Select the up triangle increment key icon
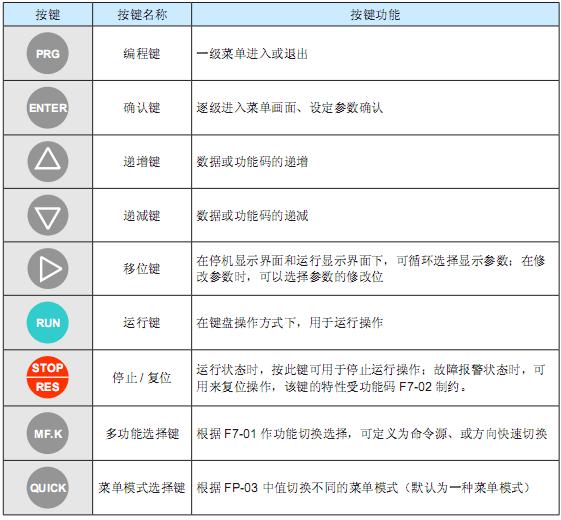This screenshot has width=561, height=520. [48, 161]
